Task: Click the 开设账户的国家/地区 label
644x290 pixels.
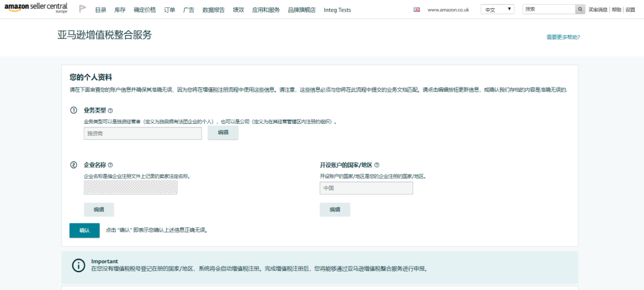Action: pyautogui.click(x=346, y=165)
